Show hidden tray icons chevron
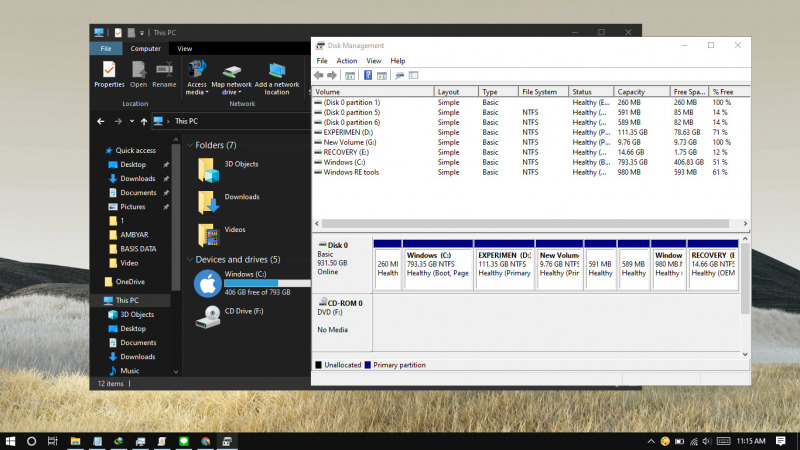The image size is (800, 450). click(651, 441)
